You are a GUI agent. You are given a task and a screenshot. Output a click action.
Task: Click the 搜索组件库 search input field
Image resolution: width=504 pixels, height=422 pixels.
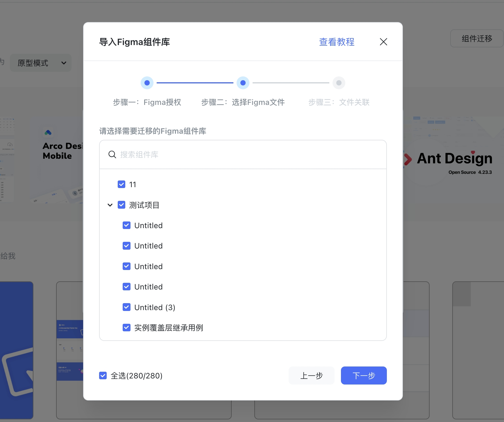tap(203, 154)
